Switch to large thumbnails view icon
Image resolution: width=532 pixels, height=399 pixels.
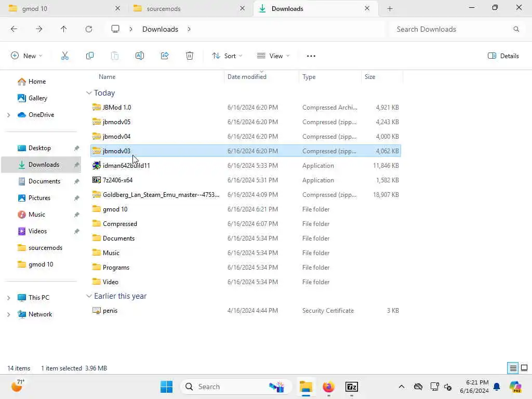[524, 368]
